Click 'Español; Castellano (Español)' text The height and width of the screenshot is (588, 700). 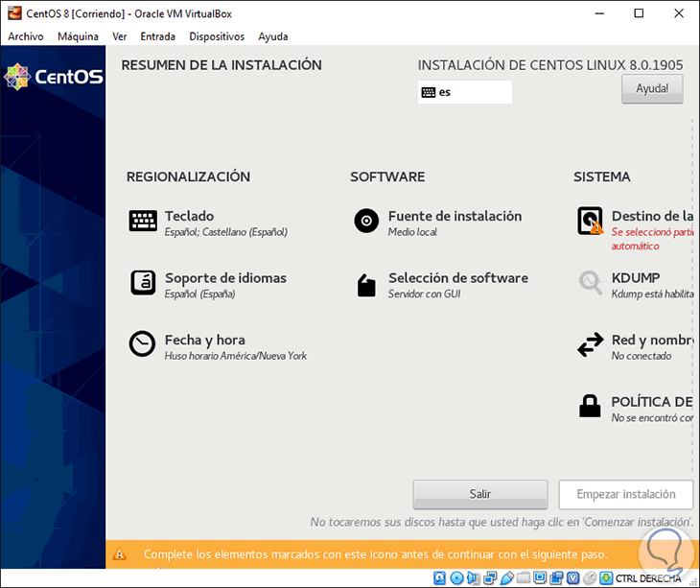tap(226, 232)
